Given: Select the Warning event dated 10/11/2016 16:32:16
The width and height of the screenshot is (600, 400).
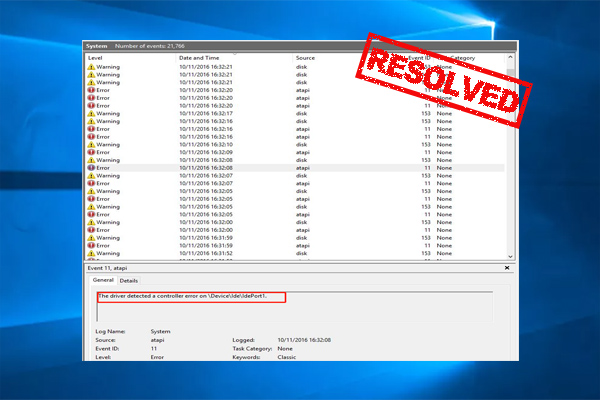Looking at the screenshot, I should click(x=295, y=121).
